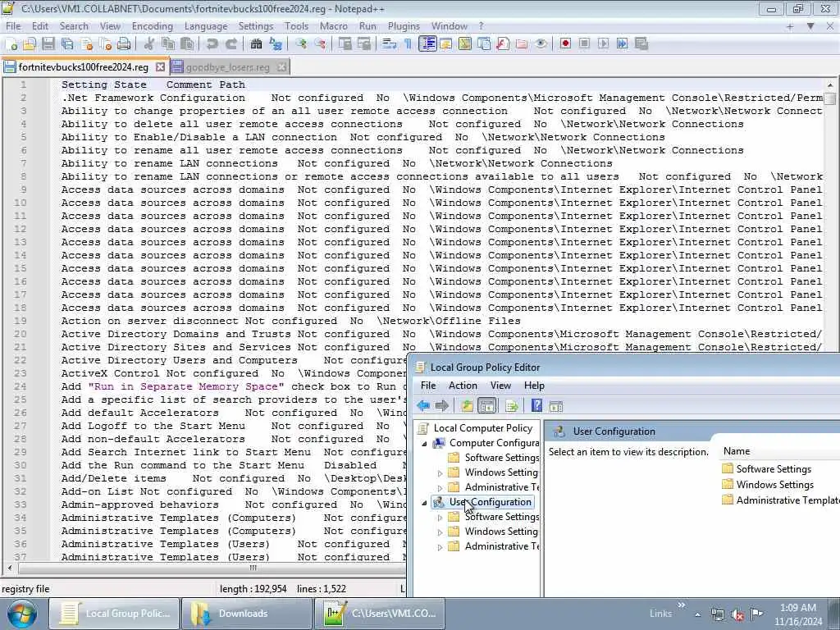The image size is (840, 630).
Task: Open Find with the binoculars icon
Action: (256, 44)
